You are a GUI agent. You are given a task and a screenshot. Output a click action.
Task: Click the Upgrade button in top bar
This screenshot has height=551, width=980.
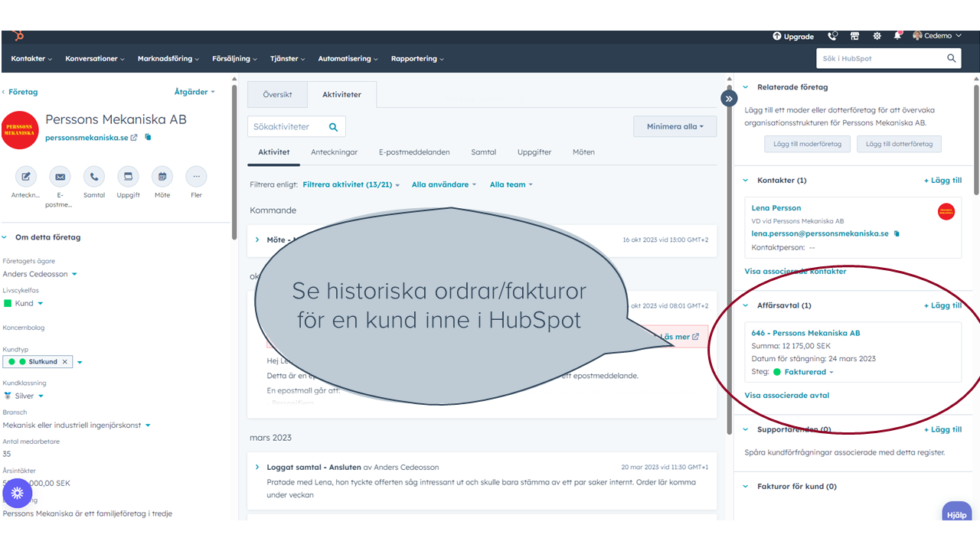(793, 37)
